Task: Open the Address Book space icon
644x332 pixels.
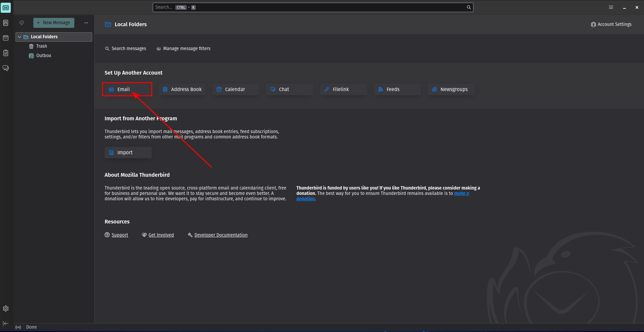Action: coord(6,23)
